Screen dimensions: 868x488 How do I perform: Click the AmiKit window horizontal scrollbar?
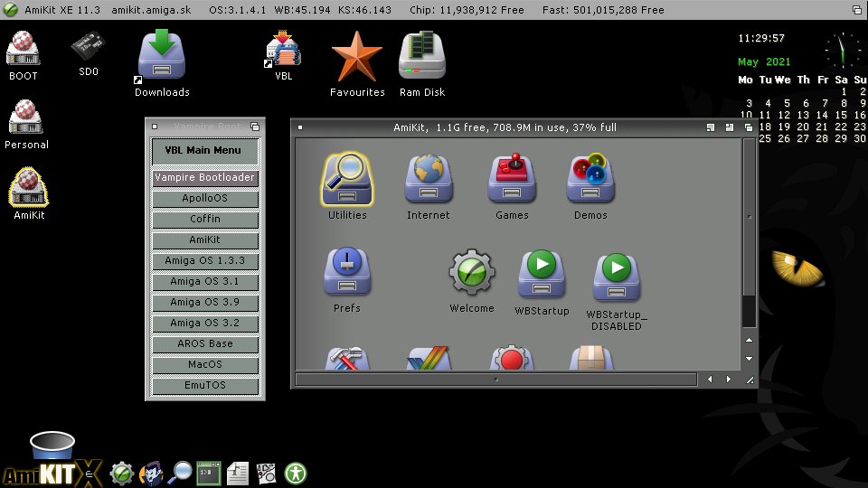pos(496,380)
